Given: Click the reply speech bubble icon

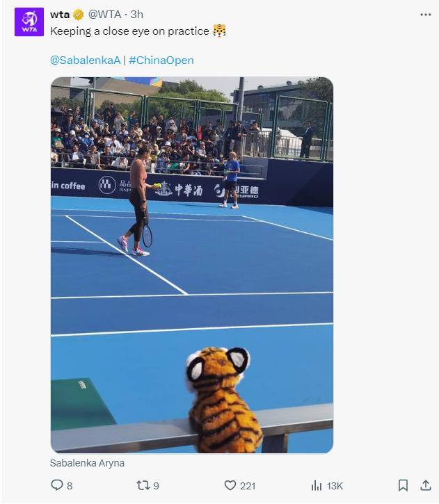Looking at the screenshot, I should (57, 485).
